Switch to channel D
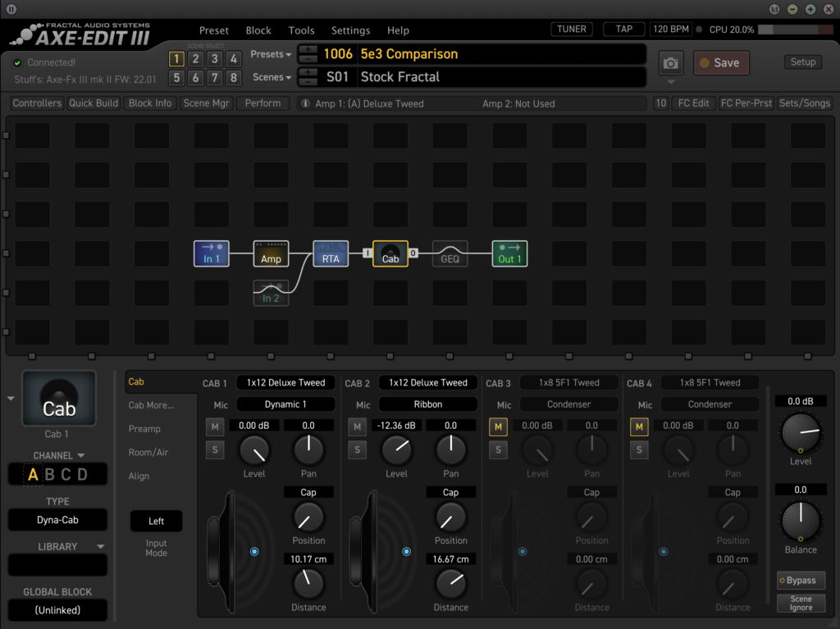Image resolution: width=840 pixels, height=629 pixels. [x=83, y=475]
